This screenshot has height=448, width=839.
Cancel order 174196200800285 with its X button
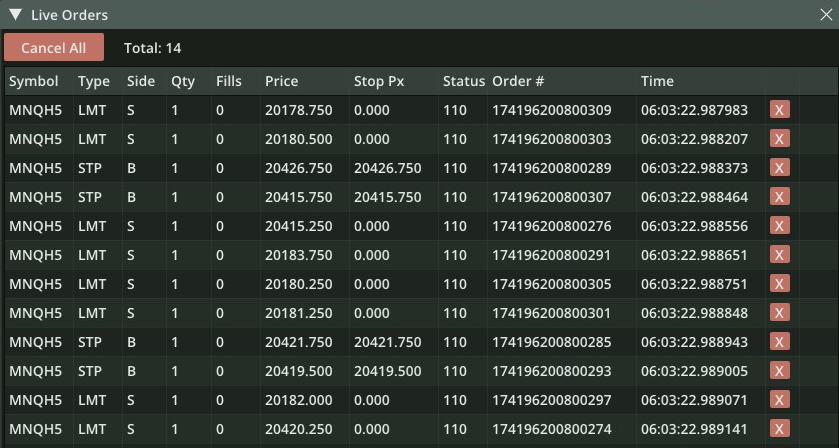click(x=780, y=341)
